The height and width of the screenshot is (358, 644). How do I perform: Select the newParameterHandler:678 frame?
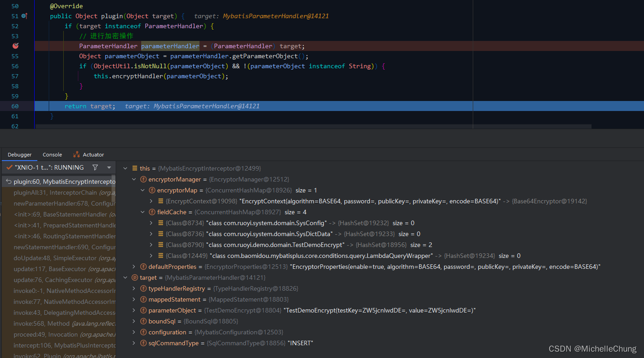58,203
